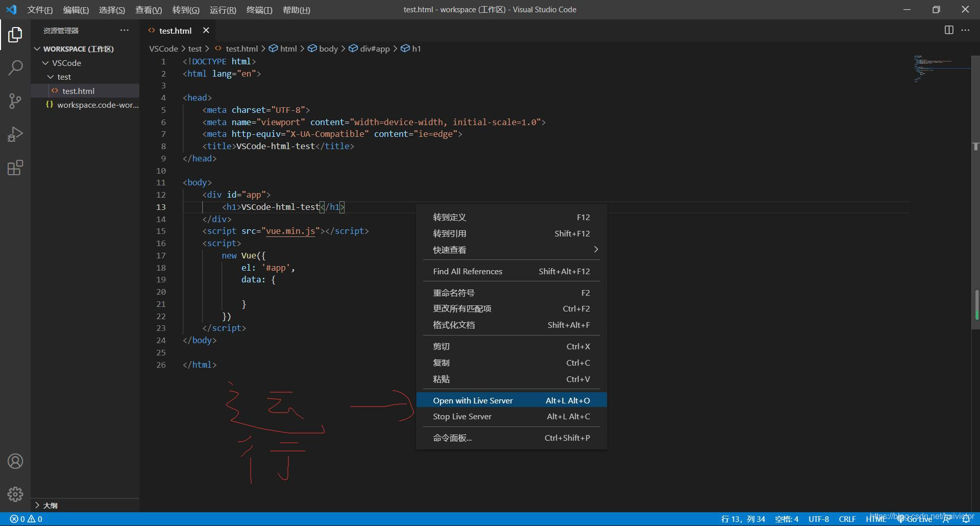980x526 pixels.
Task: Close the test.html editor tab
Action: tap(206, 30)
